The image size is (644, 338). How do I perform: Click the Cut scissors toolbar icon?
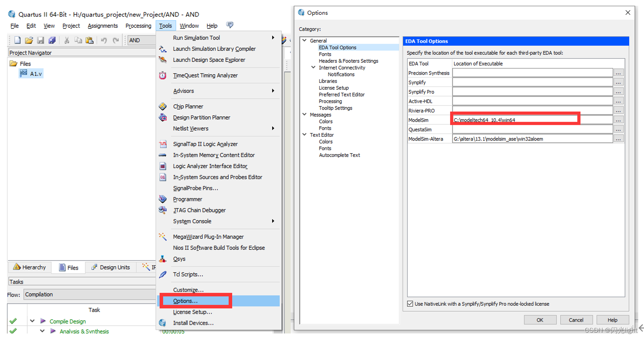[66, 40]
